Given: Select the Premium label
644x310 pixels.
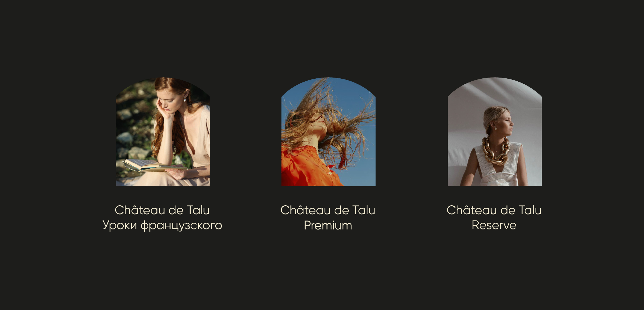Looking at the screenshot, I should pyautogui.click(x=328, y=225).
